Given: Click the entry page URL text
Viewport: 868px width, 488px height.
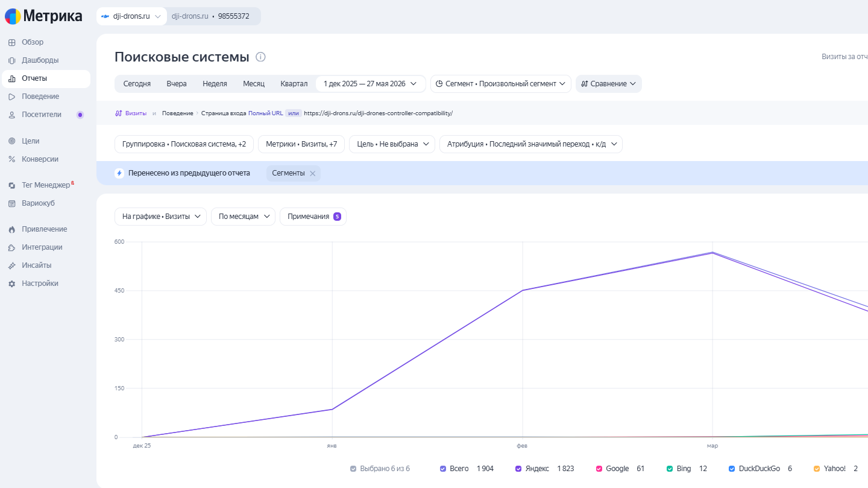Looking at the screenshot, I should (378, 113).
